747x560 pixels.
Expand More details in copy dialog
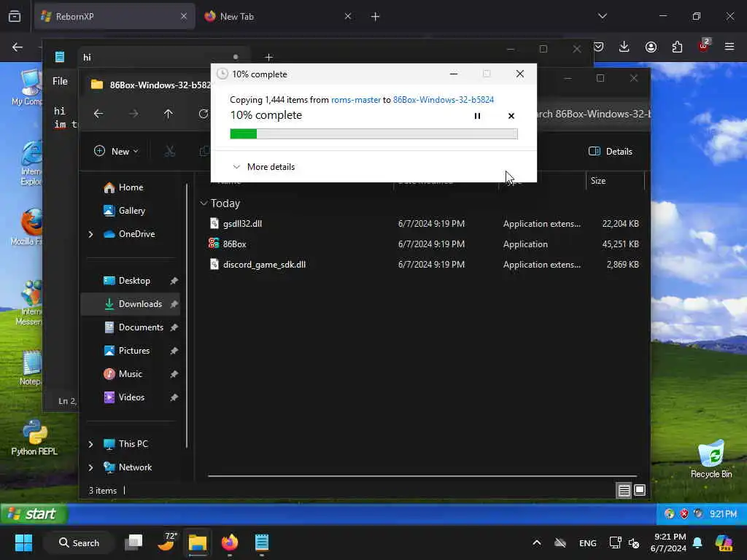[x=263, y=167]
